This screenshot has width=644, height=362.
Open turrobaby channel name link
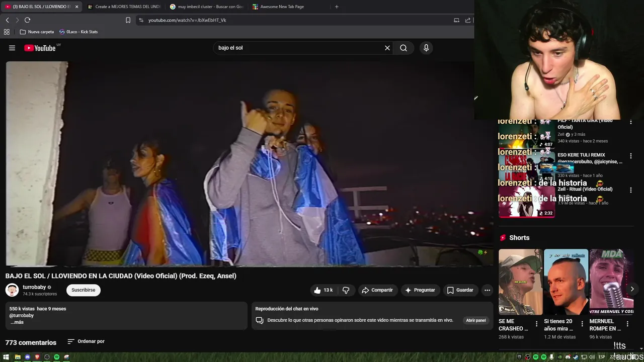(x=34, y=287)
